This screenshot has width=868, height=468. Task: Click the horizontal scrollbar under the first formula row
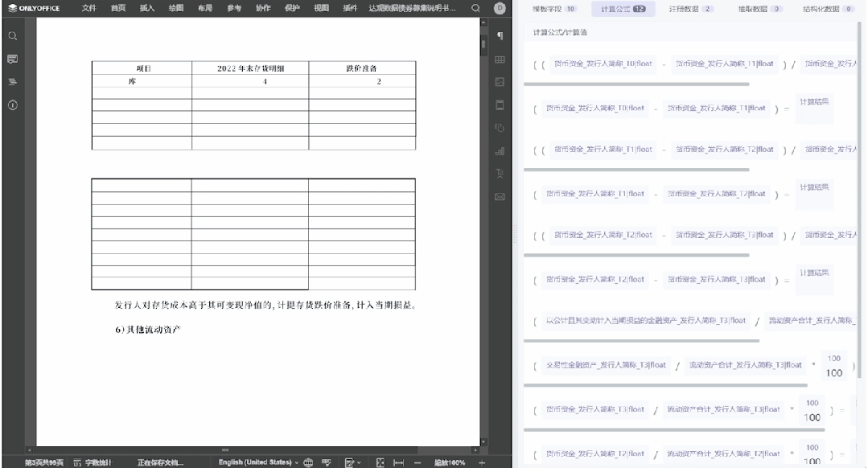pyautogui.click(x=636, y=84)
